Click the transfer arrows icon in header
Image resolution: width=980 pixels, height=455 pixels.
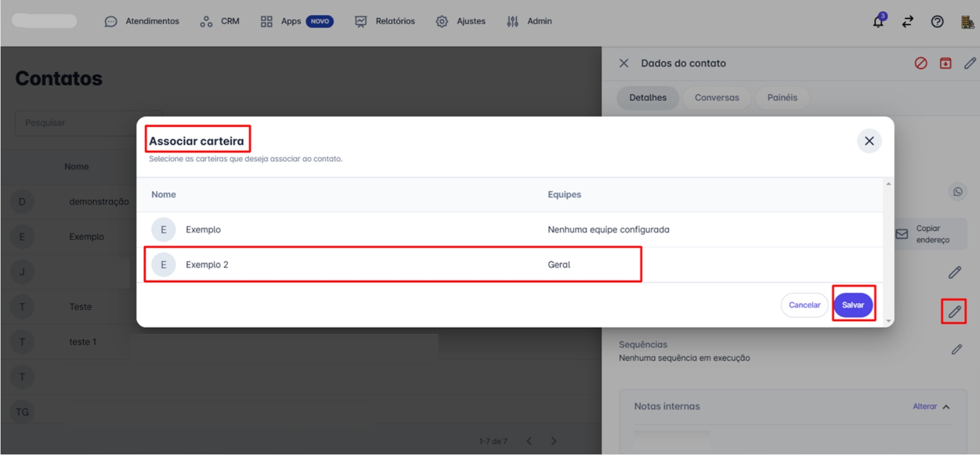[x=907, y=22]
